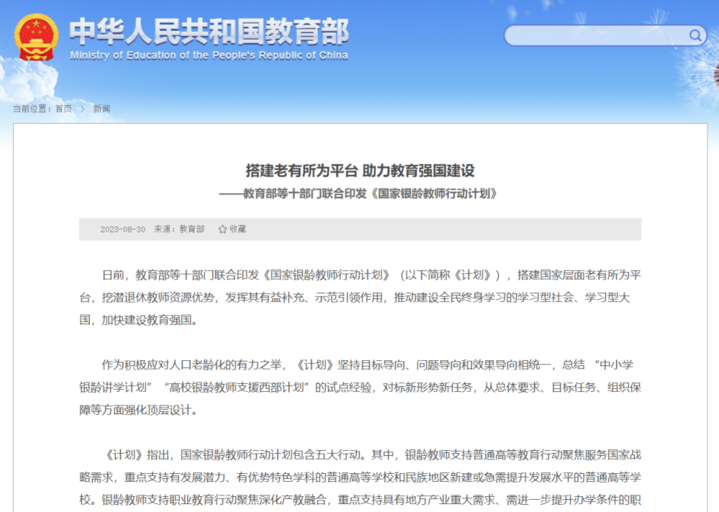Go to 首页 in the breadcrumb
Screen dimensions: 719x512
coord(63,108)
